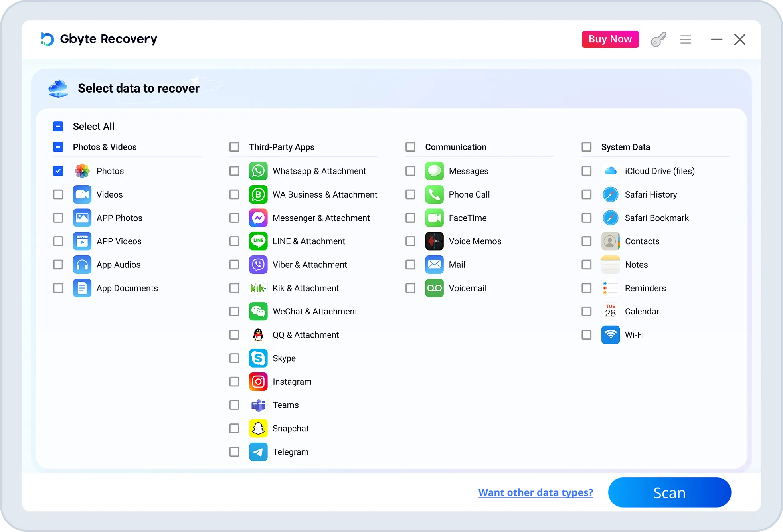Toggle the Select All checkbox

[58, 127]
